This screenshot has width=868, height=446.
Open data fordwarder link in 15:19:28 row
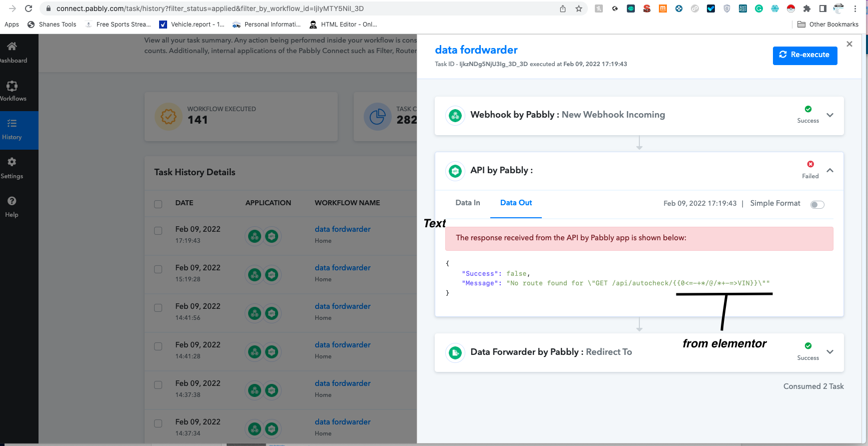pyautogui.click(x=343, y=268)
